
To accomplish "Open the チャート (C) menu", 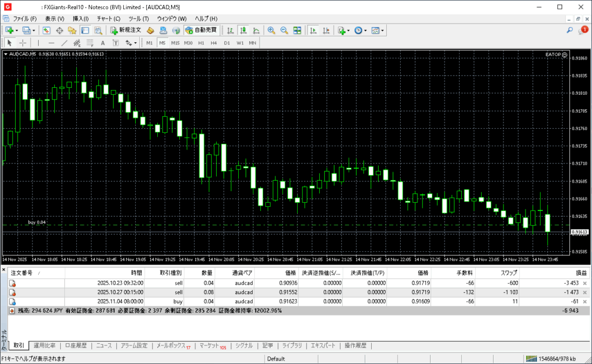I will click(x=109, y=18).
